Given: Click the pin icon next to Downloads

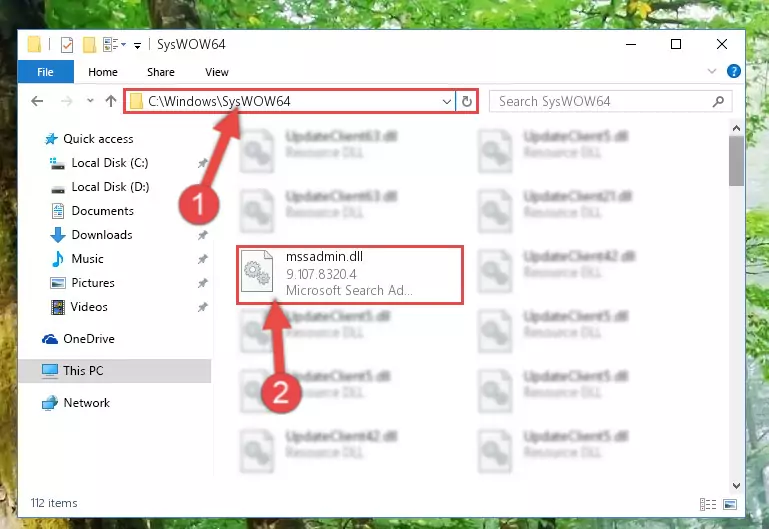Looking at the screenshot, I should click(202, 235).
